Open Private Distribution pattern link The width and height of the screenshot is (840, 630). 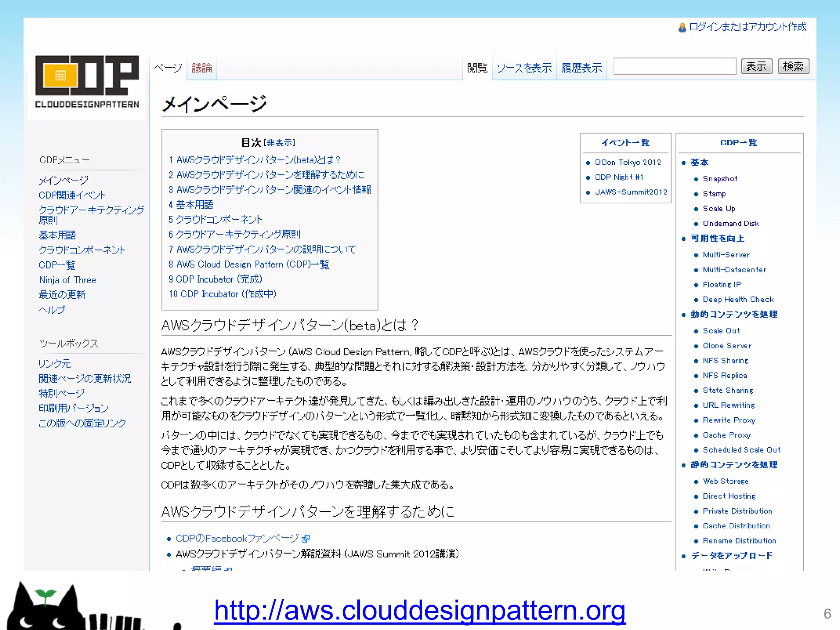coord(737,511)
